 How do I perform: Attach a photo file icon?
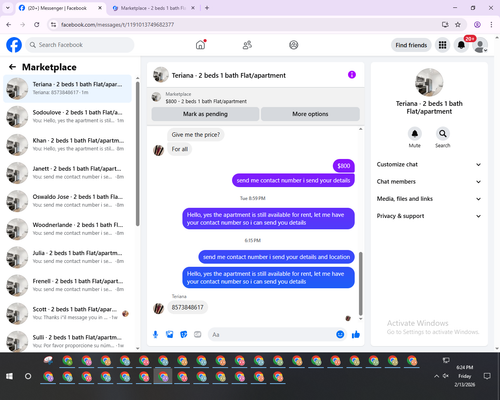pyautogui.click(x=170, y=334)
